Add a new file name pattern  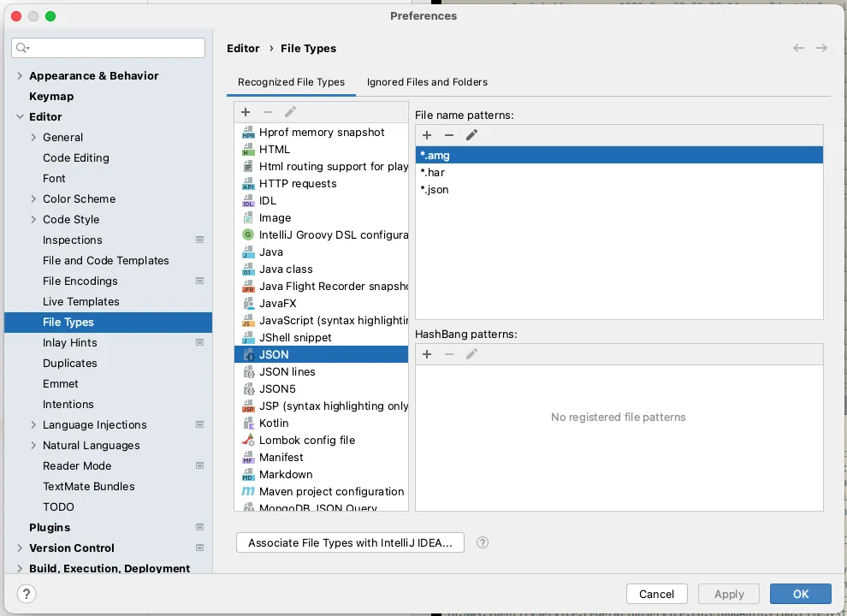(x=427, y=135)
